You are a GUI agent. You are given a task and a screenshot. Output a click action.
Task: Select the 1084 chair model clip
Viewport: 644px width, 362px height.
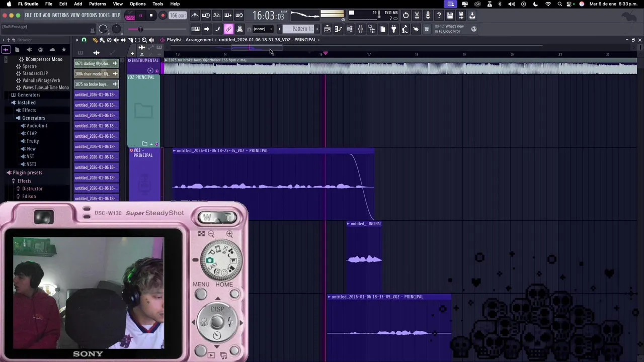[x=96, y=74]
